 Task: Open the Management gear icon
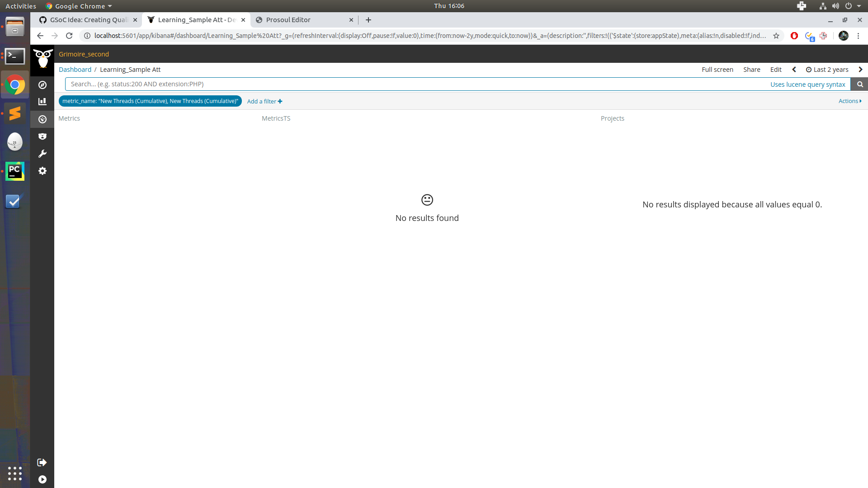pos(42,171)
